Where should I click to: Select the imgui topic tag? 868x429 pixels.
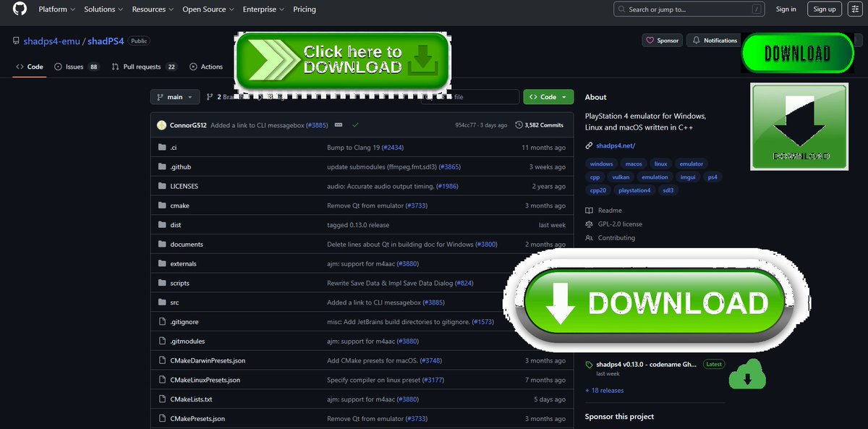coord(687,177)
